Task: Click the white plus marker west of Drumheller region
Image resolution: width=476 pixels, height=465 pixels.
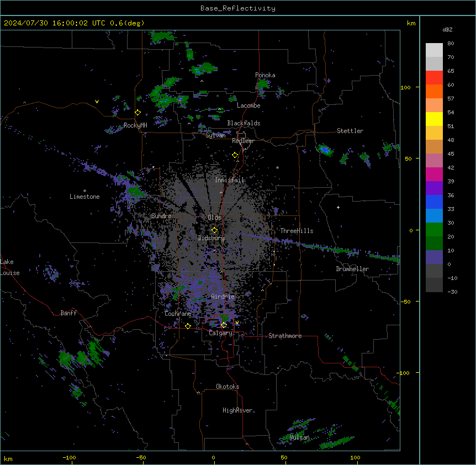Action: pyautogui.click(x=338, y=207)
